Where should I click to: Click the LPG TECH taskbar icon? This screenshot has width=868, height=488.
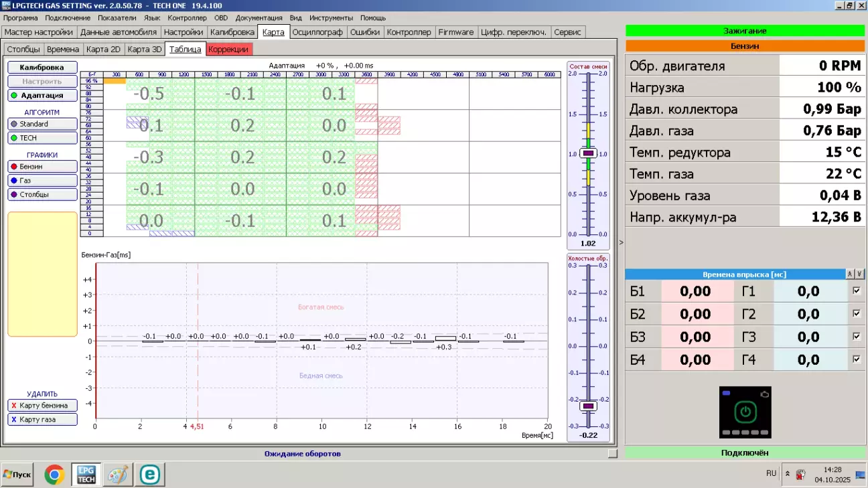86,475
